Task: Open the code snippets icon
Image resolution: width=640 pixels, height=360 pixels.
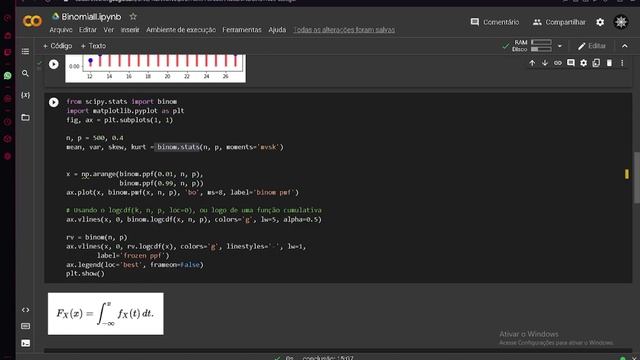Action: pyautogui.click(x=25, y=310)
